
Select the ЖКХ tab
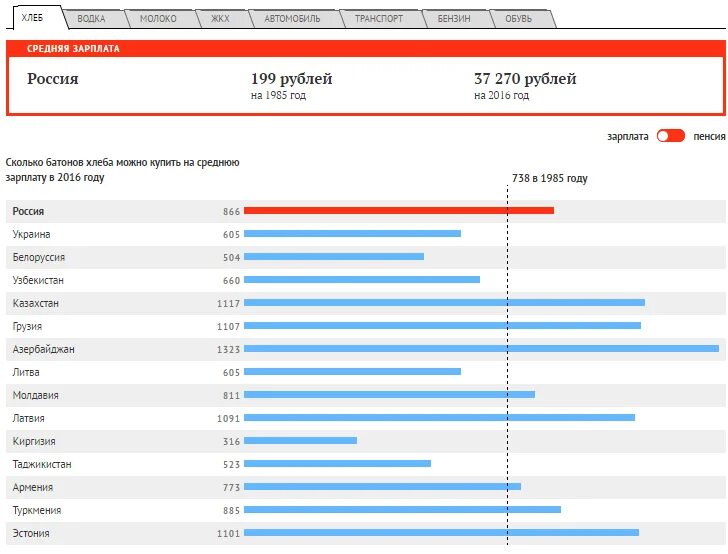tap(220, 19)
